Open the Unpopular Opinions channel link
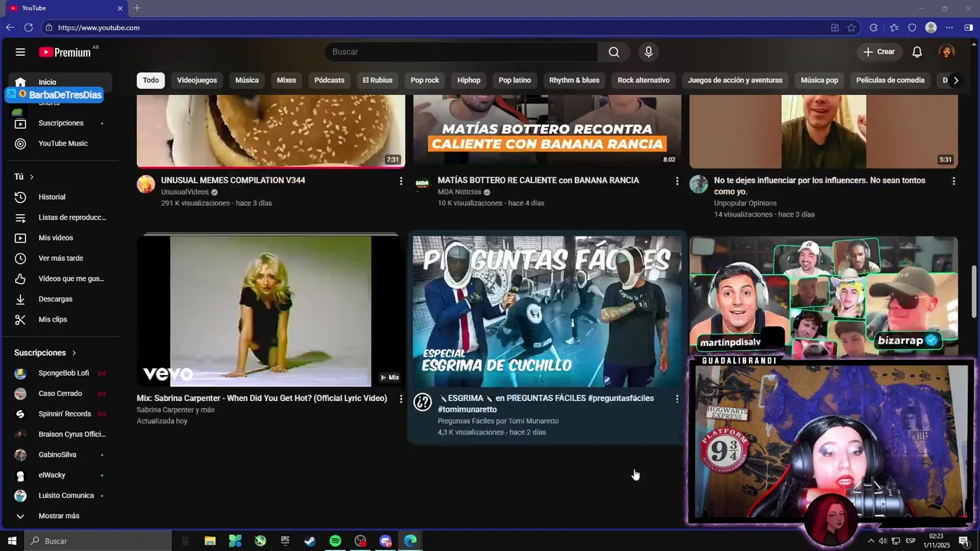The width and height of the screenshot is (980, 551). [x=745, y=204]
